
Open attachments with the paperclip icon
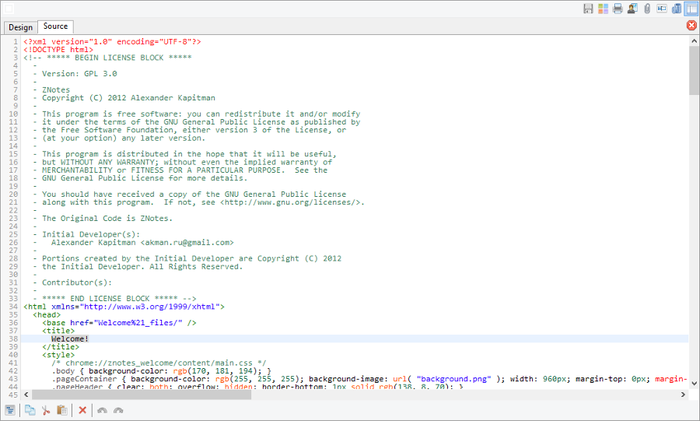coord(647,8)
